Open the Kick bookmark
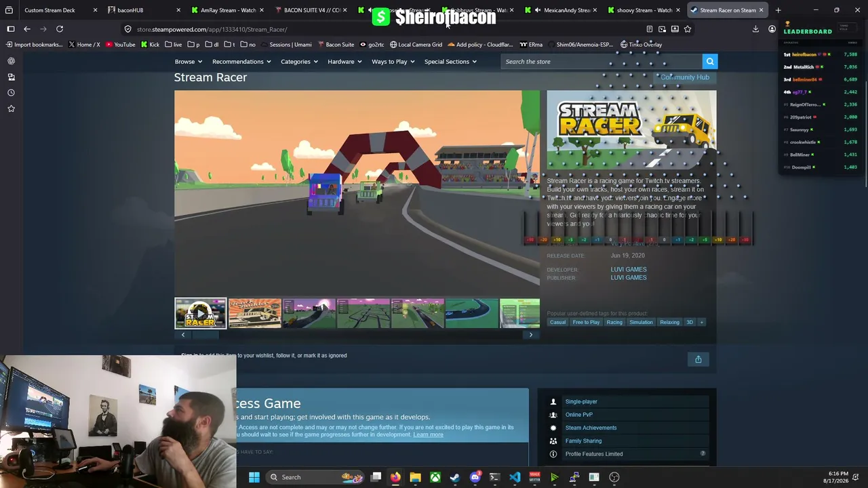868x488 pixels. coord(150,45)
